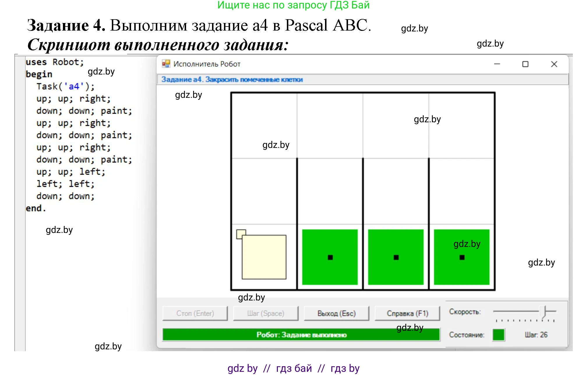
Task: Click the uses Robot; code line
Action: (x=55, y=62)
